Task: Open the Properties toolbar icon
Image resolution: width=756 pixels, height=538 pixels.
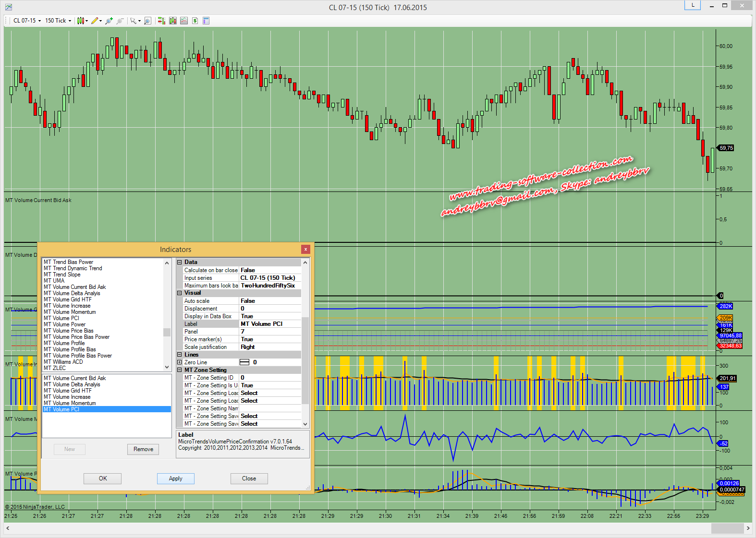Action: [x=206, y=21]
